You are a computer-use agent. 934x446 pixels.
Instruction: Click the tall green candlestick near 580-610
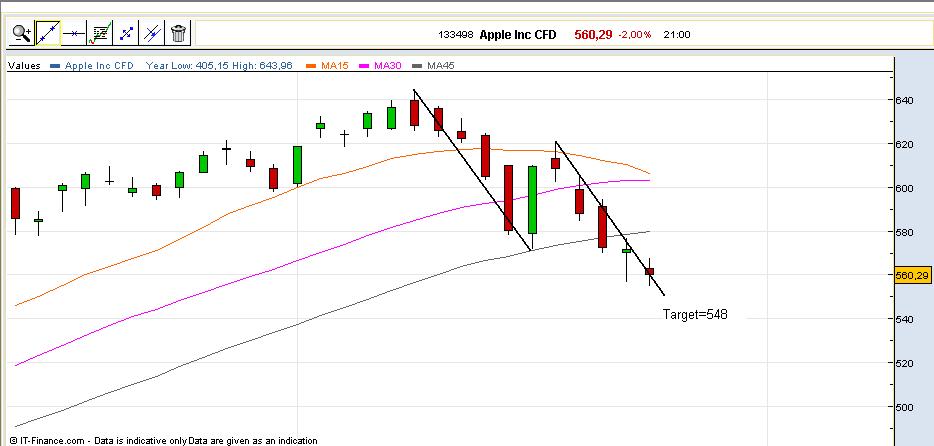(532, 199)
